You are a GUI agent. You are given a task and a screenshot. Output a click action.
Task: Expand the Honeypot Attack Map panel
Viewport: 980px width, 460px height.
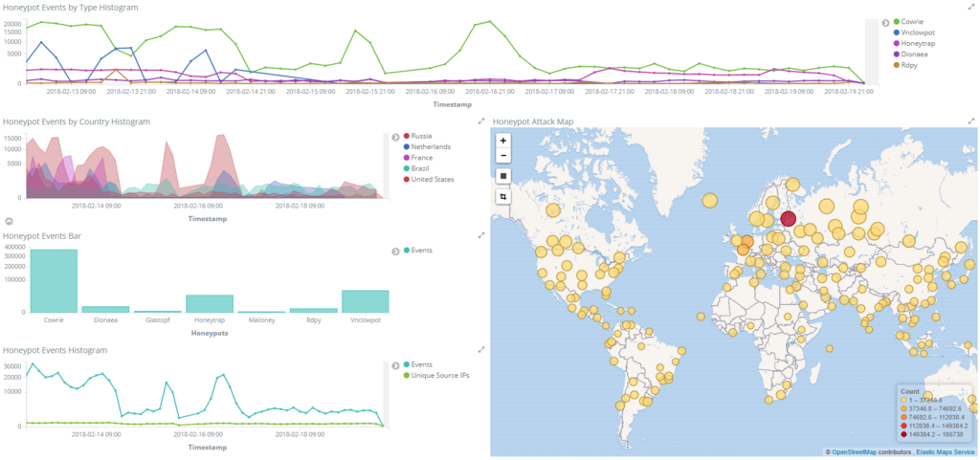coord(971,121)
